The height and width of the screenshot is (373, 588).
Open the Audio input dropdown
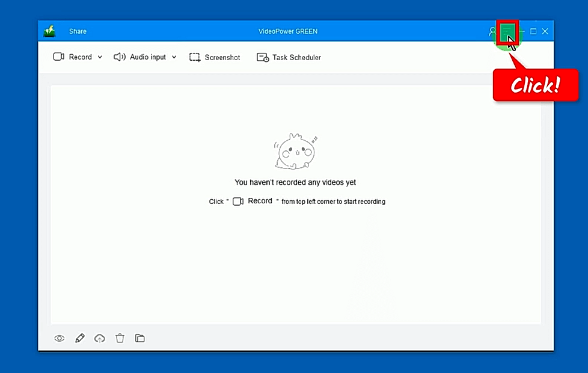[x=174, y=57]
